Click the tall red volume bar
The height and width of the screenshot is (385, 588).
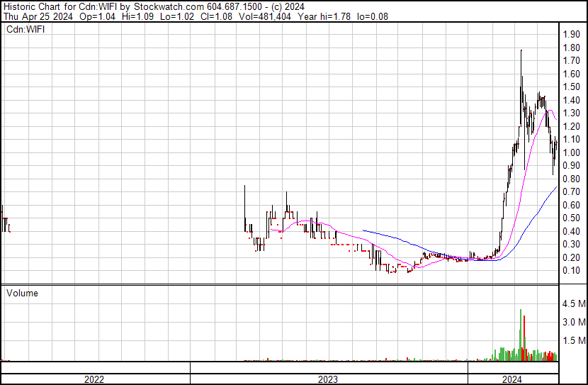tap(524, 337)
